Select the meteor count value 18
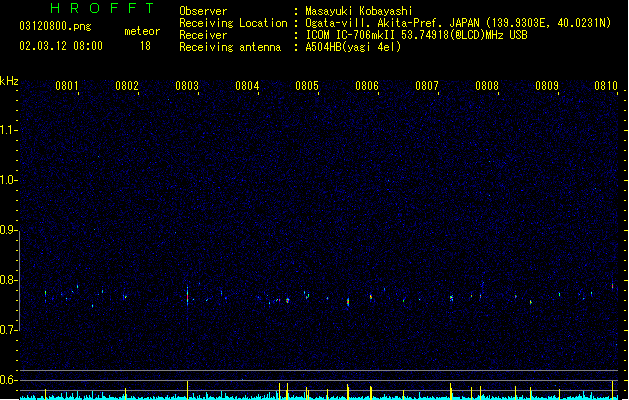This screenshot has height=400, width=629. pyautogui.click(x=145, y=46)
